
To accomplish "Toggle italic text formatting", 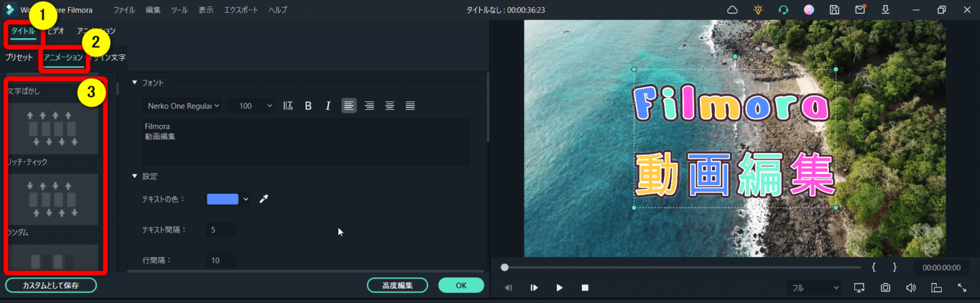I will pos(328,106).
